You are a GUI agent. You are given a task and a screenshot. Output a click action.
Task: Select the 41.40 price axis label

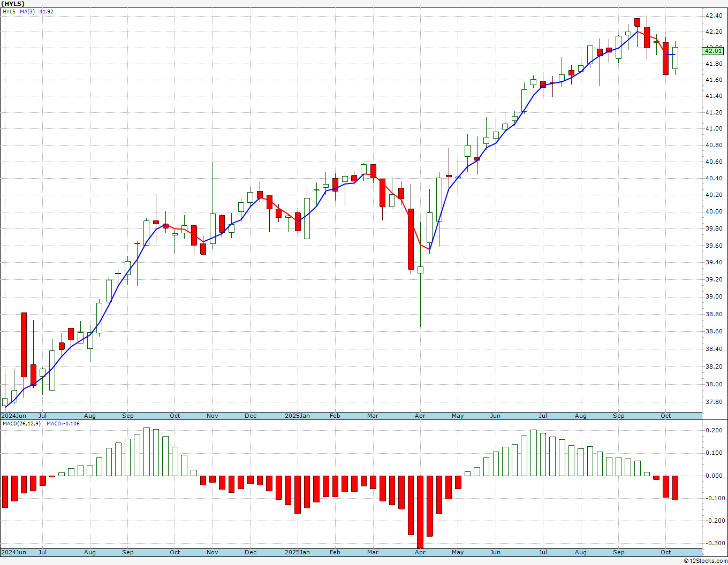click(714, 96)
